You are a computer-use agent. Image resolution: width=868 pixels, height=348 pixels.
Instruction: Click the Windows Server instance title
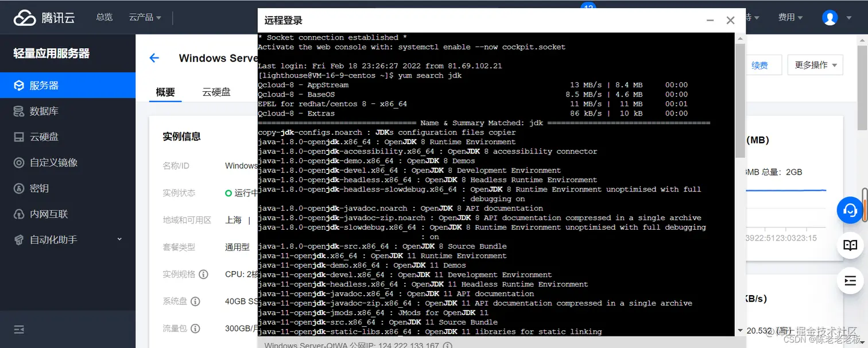pyautogui.click(x=218, y=58)
